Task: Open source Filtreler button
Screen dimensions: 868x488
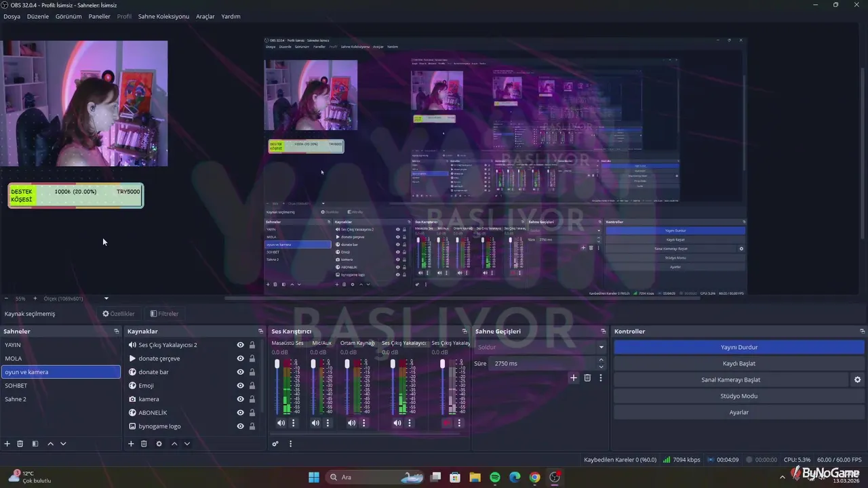Action: click(164, 314)
